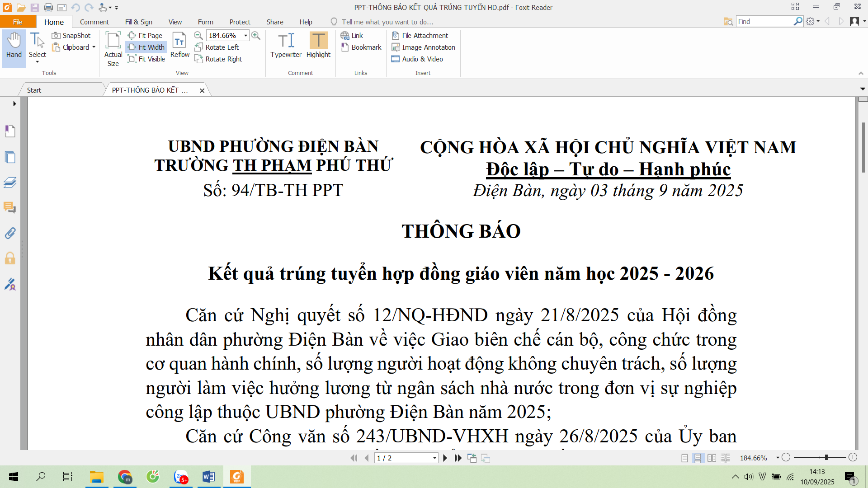
Task: Click the Find search field
Action: [x=764, y=21]
